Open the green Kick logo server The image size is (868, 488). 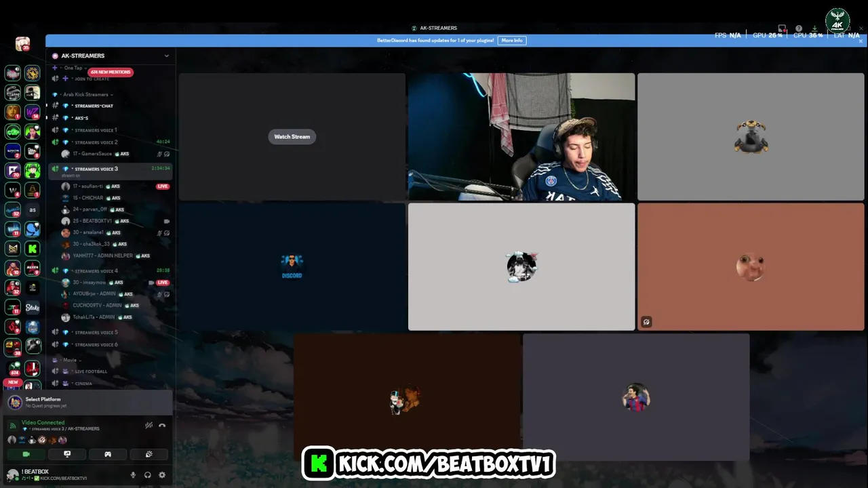33,249
